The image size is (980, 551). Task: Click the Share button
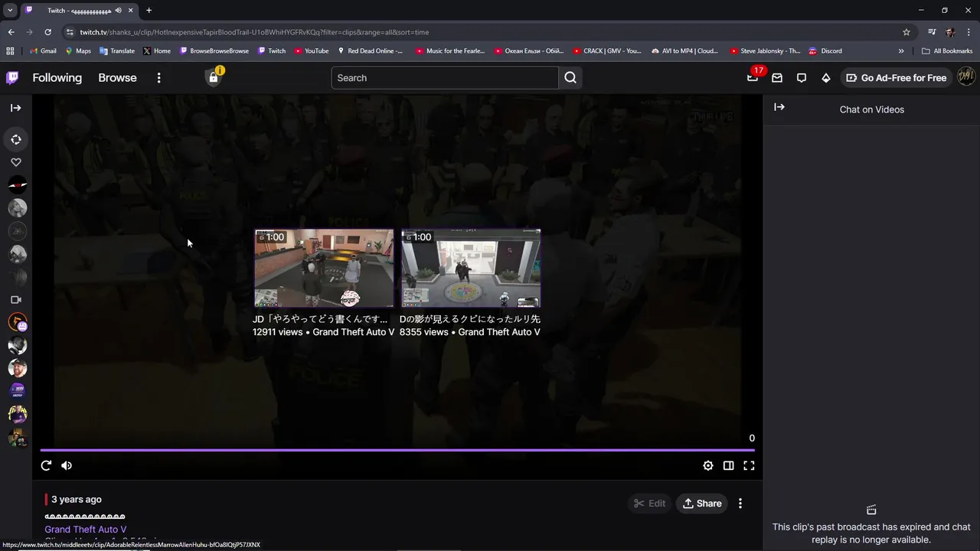[x=701, y=504]
